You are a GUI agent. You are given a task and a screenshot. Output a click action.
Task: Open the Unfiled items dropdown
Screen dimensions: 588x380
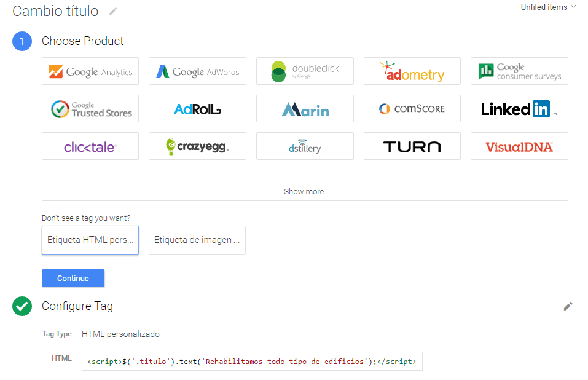pos(548,7)
